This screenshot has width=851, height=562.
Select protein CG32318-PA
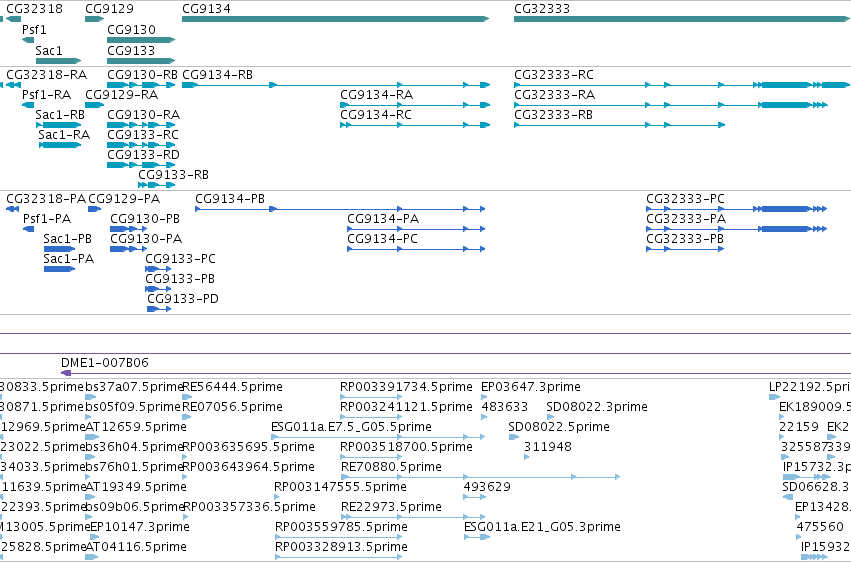coord(12,209)
